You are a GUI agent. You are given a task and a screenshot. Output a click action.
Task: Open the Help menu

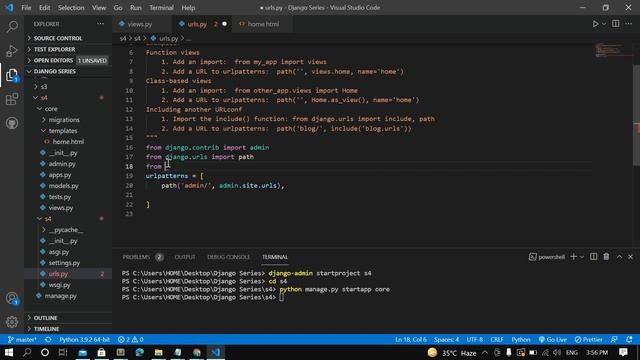188,8
